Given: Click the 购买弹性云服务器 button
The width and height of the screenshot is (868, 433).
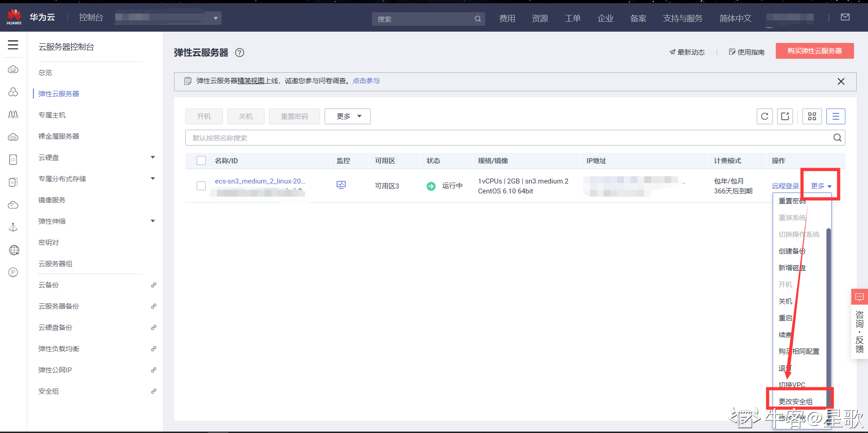Looking at the screenshot, I should tap(814, 51).
